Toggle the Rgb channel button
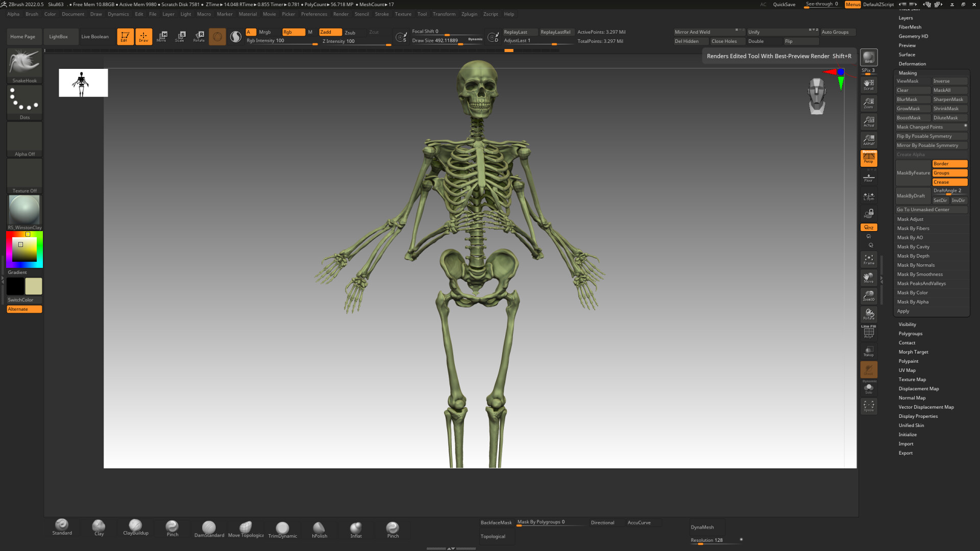980x551 pixels. pyautogui.click(x=293, y=32)
